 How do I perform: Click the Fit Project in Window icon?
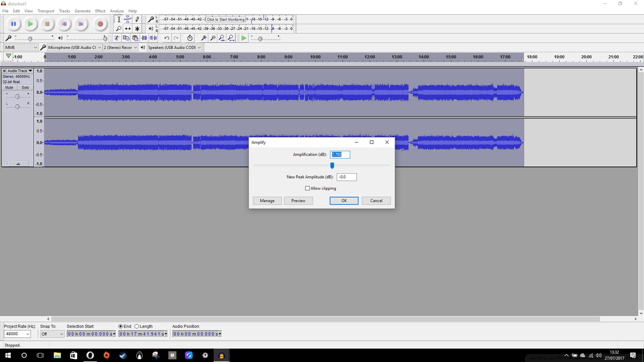point(230,38)
